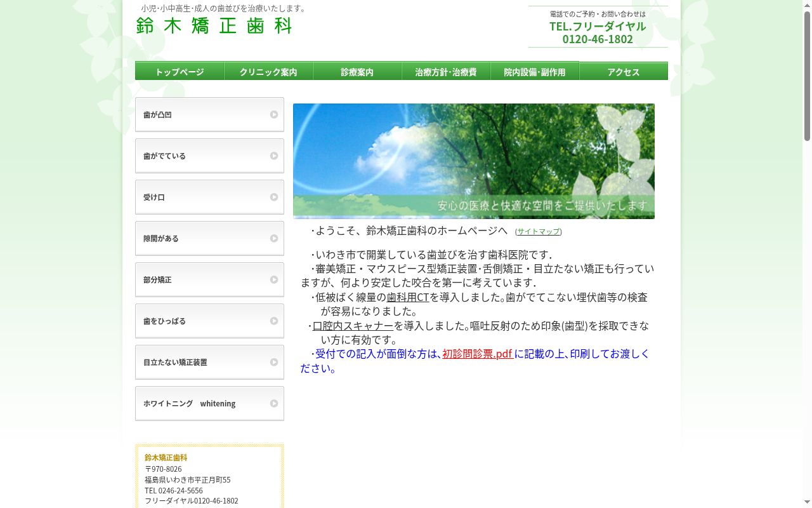812x508 pixels.
Task: Click the header text 電話でのご予約・お問い合わせは
Action: 598,14
